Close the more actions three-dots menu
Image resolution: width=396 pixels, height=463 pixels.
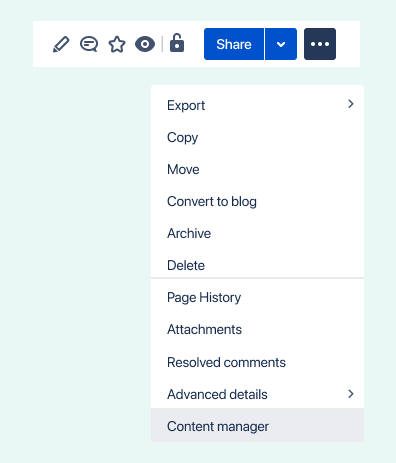pyautogui.click(x=320, y=44)
